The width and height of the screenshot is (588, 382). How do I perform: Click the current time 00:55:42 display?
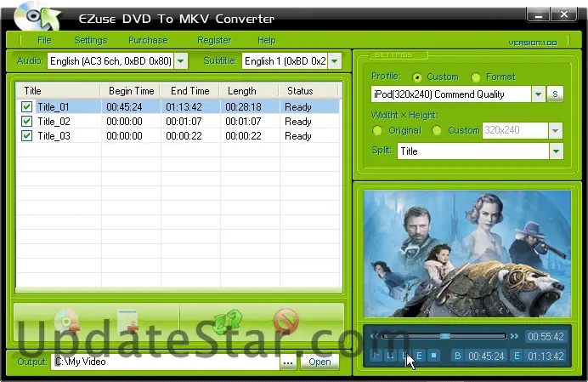[x=546, y=336]
